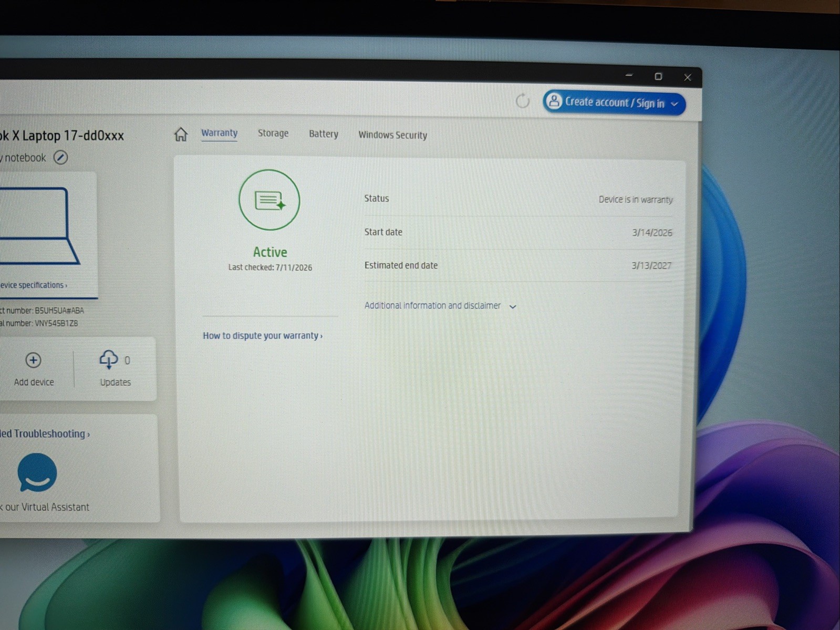Click the Create account / Sign in button

click(x=614, y=102)
